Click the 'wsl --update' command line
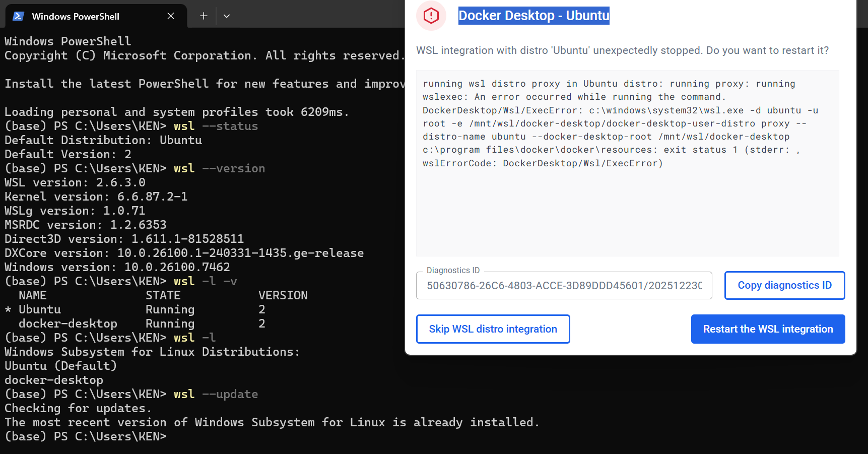The image size is (868, 454). [x=131, y=394]
